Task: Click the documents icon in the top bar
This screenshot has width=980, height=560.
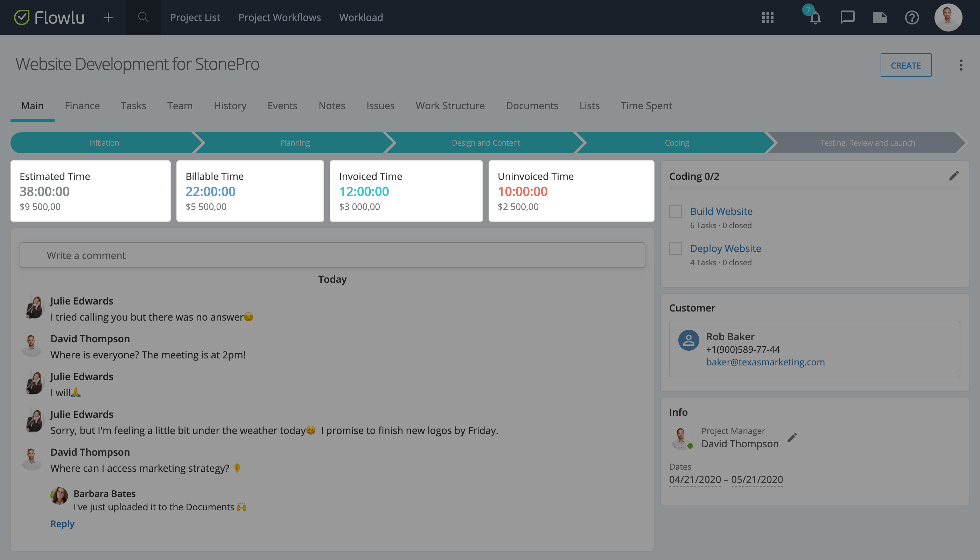Action: [x=880, y=17]
